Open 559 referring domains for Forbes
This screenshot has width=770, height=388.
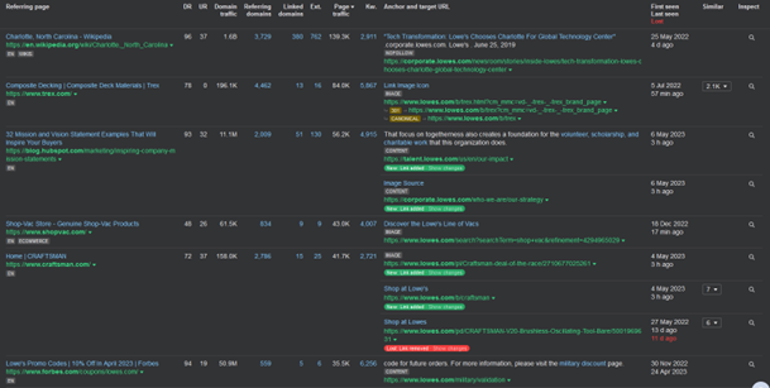coord(266,364)
